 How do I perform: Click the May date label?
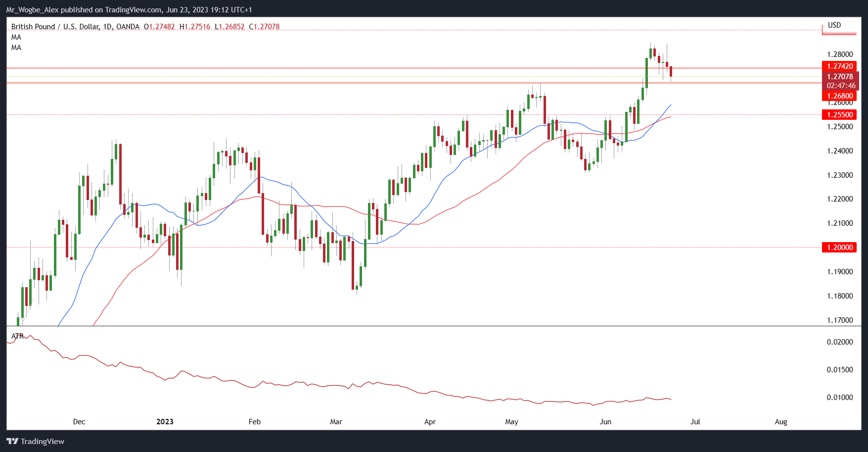[511, 422]
